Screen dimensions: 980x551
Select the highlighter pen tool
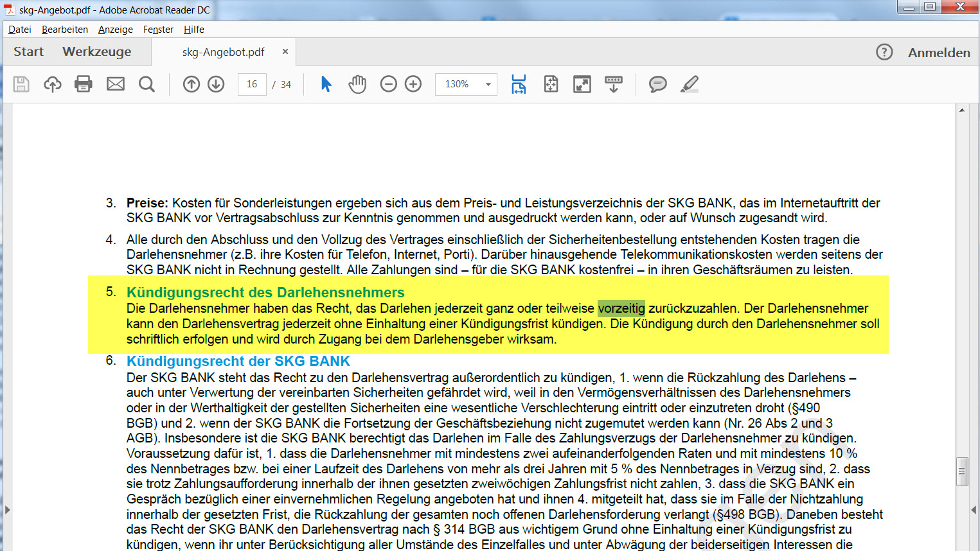[x=690, y=84]
